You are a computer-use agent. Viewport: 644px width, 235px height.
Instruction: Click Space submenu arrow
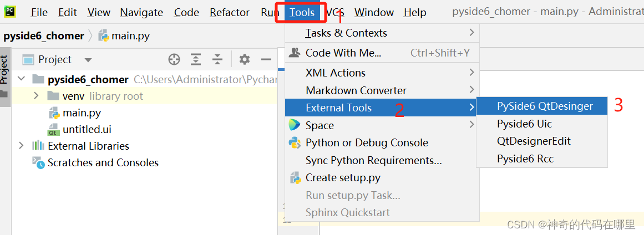point(471,124)
